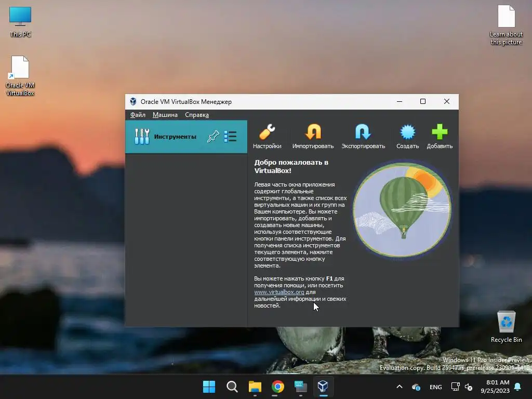The width and height of the screenshot is (532, 399).
Task: Select the Oracle VM VirtualBox desktop shortcut
Action: point(20,76)
